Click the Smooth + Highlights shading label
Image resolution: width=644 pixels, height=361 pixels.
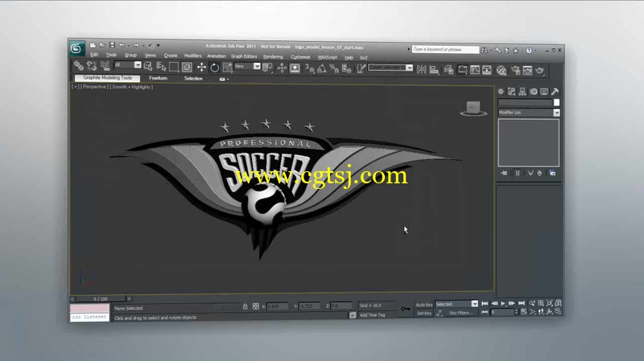click(x=131, y=87)
